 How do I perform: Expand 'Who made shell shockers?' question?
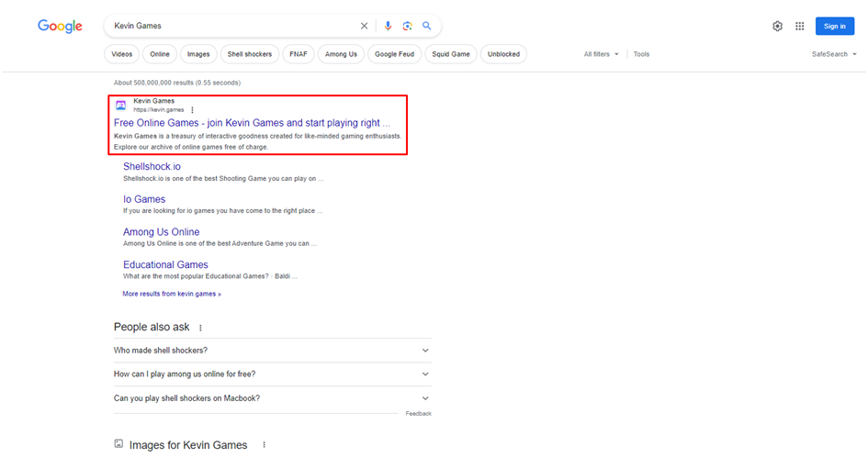pos(273,350)
